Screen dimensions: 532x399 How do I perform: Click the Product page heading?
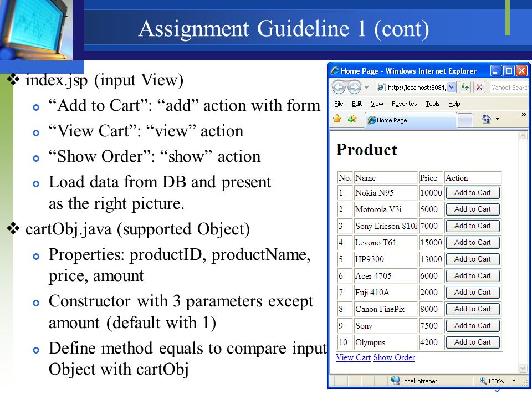(366, 150)
